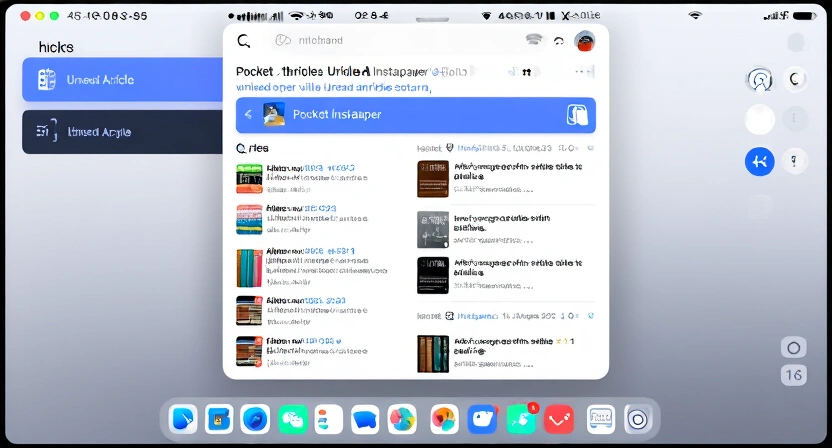Open the blue source link in the second right-column header
Viewport: 832px width, 448px height.
coord(478,316)
